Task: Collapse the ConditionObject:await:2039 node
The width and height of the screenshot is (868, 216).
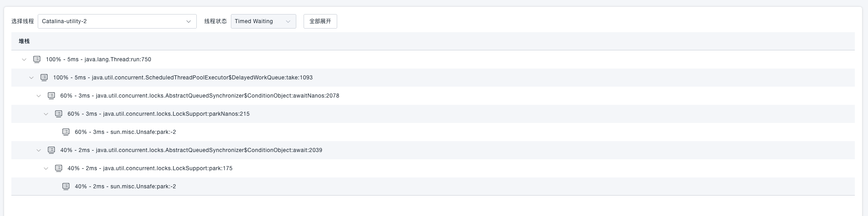Action: coord(39,150)
